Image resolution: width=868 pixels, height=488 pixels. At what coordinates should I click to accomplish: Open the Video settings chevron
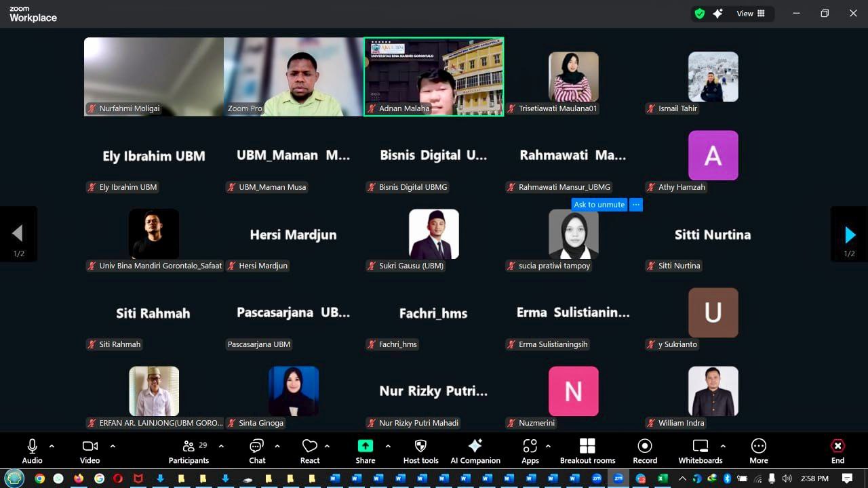click(x=113, y=447)
